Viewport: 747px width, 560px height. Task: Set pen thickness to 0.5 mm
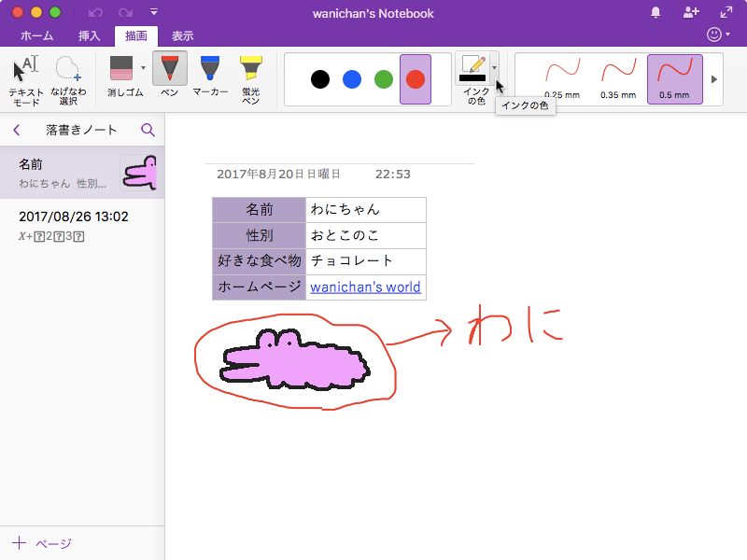pos(674,79)
